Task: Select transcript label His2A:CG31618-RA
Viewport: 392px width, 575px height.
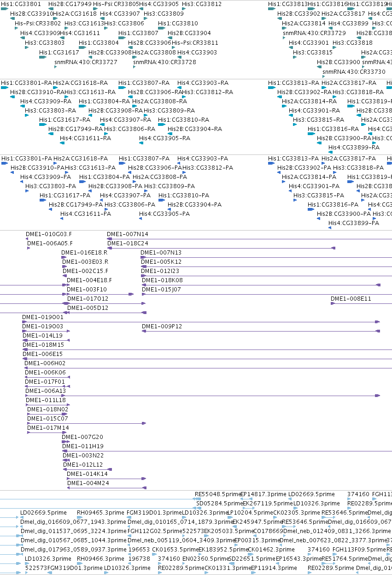Action: pyautogui.click(x=81, y=83)
